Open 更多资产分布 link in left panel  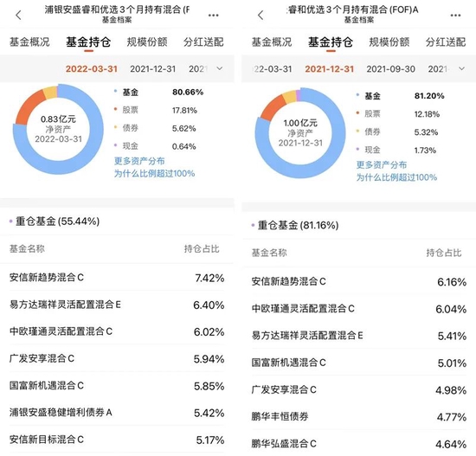(x=139, y=161)
